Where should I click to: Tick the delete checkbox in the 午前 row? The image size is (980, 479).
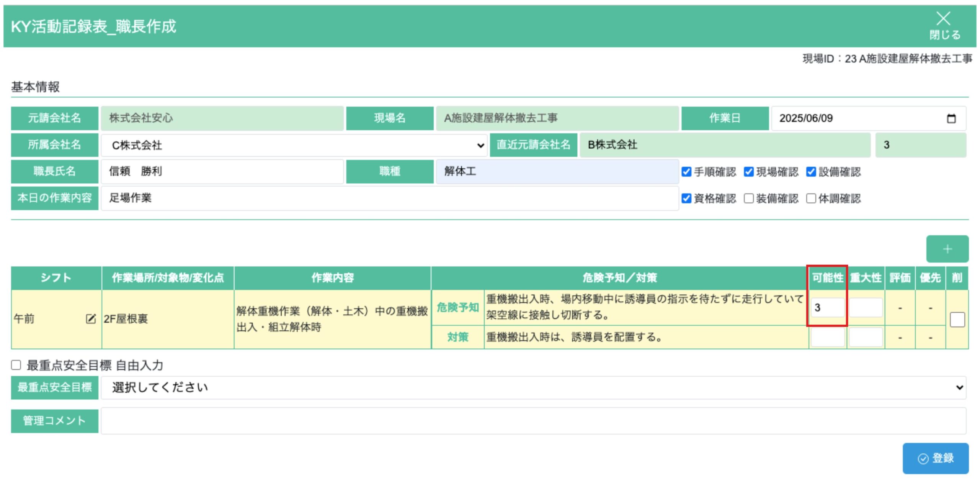pyautogui.click(x=957, y=320)
